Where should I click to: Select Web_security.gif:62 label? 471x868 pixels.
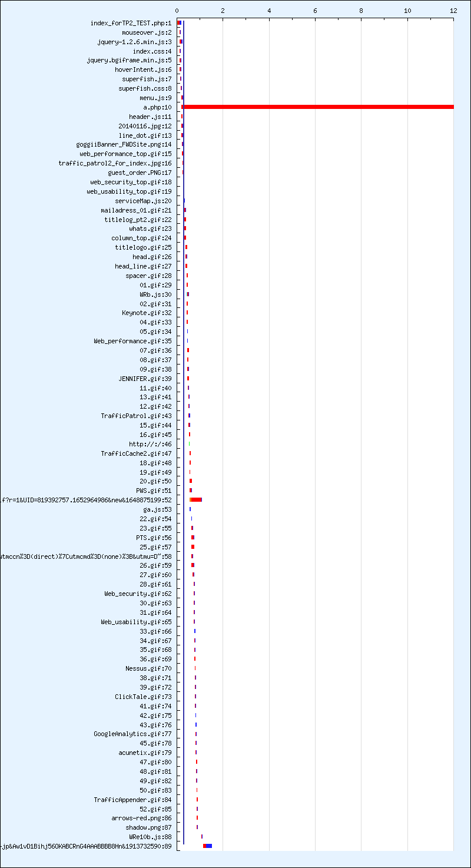tap(138, 594)
